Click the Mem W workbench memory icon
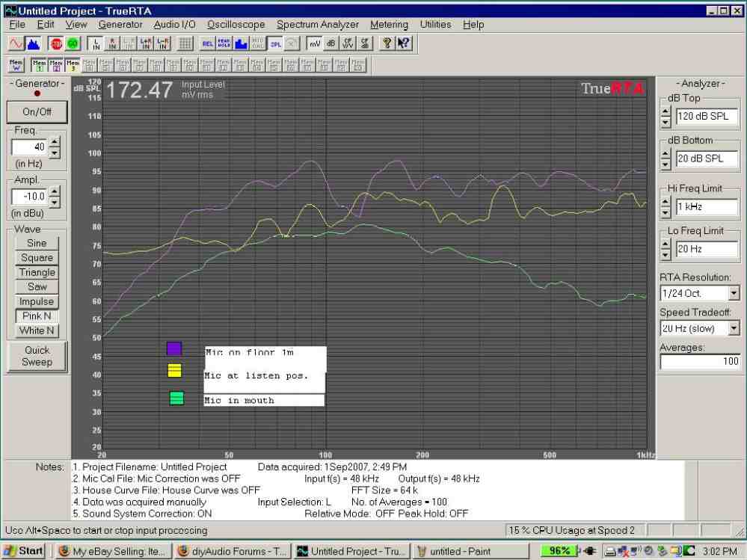This screenshot has width=747, height=560. [x=16, y=65]
